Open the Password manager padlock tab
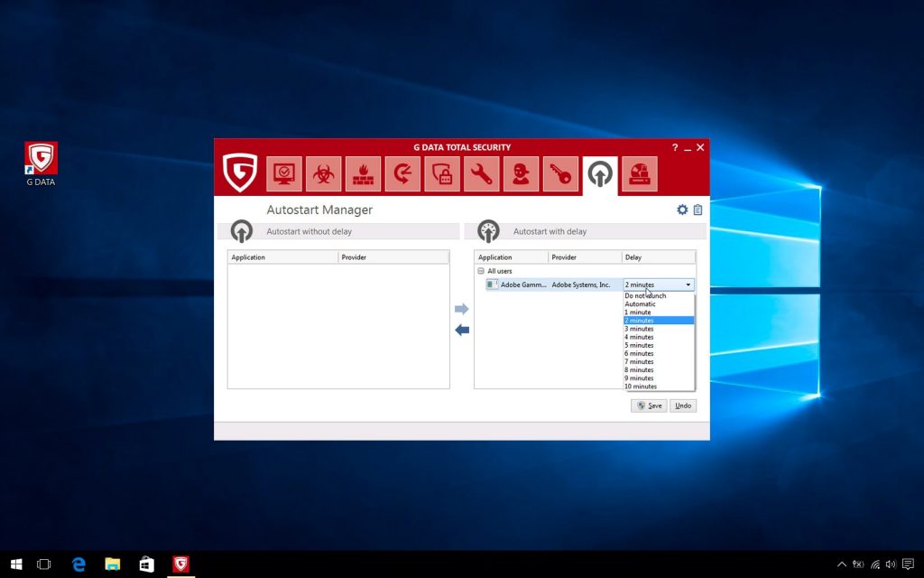The image size is (924, 578). 442,174
